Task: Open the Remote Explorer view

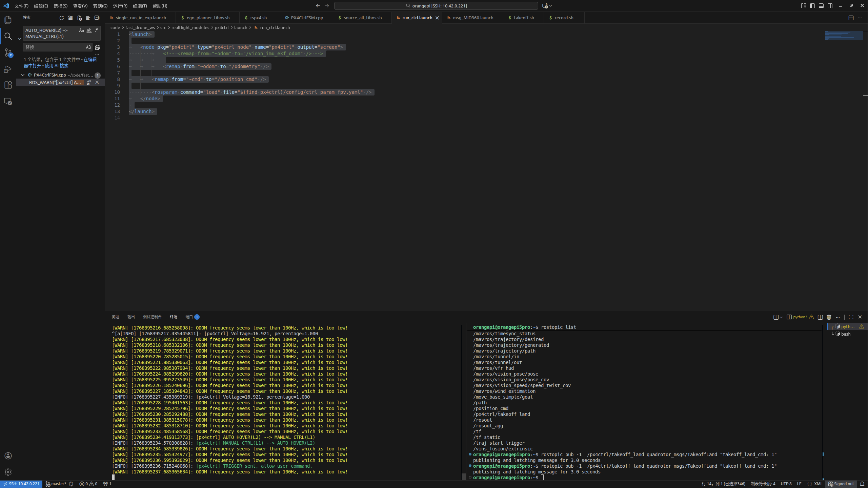Action: (8, 101)
